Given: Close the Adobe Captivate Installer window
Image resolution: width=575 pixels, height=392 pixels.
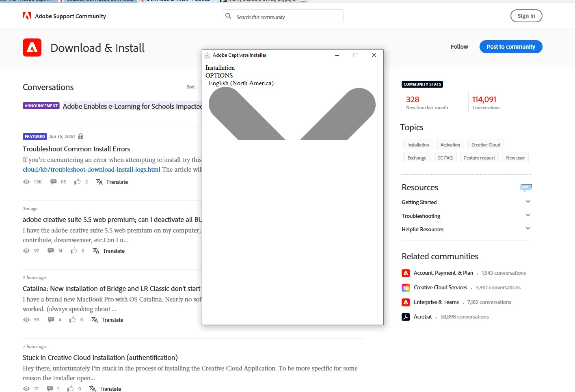Looking at the screenshot, I should (374, 55).
